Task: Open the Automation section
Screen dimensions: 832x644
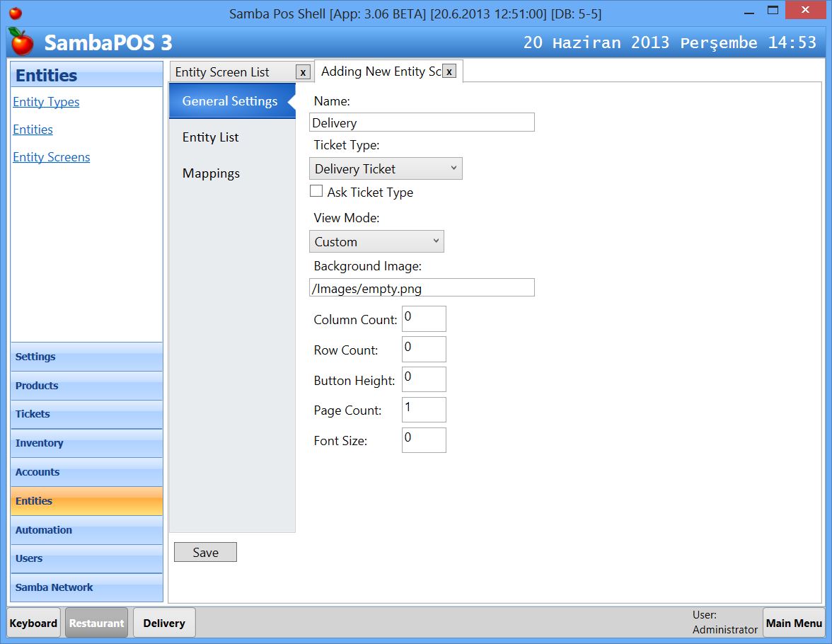Action: point(43,529)
